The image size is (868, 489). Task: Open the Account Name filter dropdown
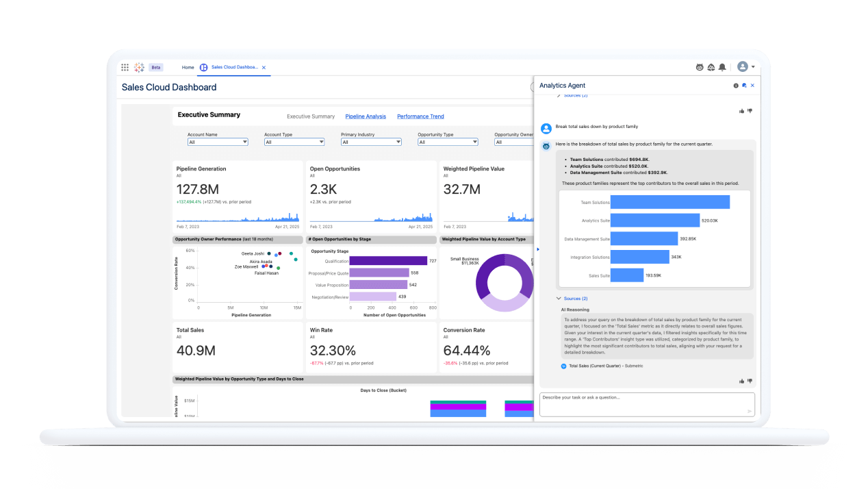pyautogui.click(x=217, y=141)
